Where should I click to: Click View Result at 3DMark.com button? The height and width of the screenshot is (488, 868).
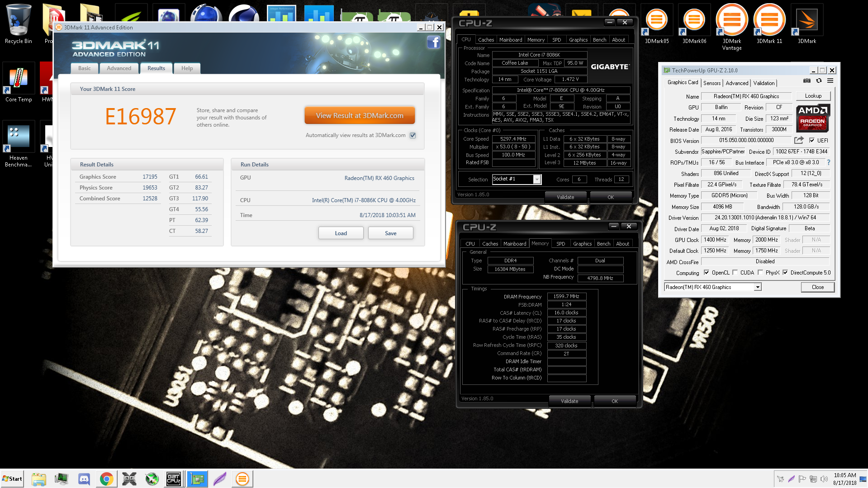coord(360,115)
